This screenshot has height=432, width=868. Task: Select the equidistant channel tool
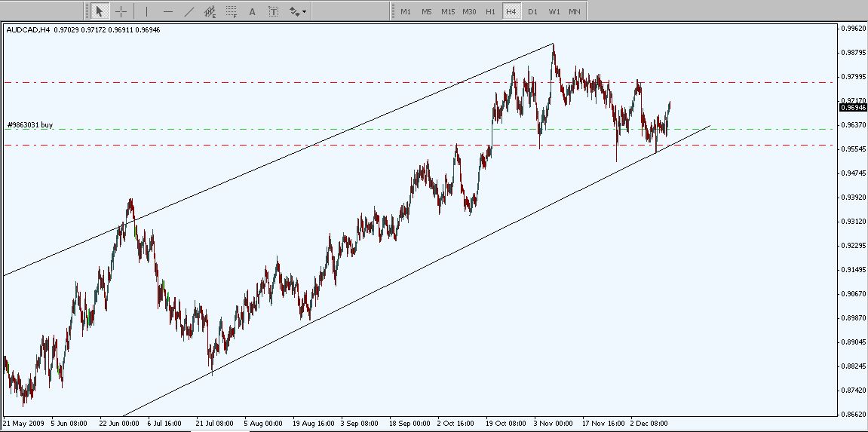pos(210,11)
